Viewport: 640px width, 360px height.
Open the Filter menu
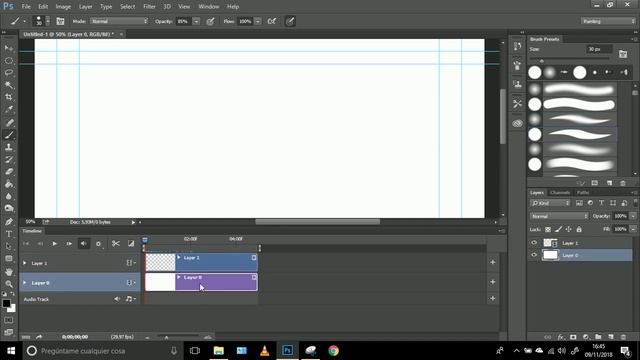pyautogui.click(x=149, y=7)
